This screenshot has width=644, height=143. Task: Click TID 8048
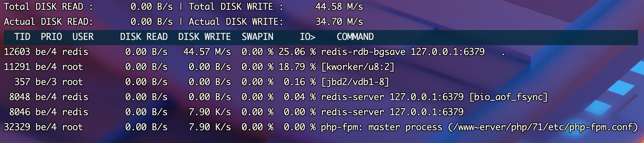(20, 97)
